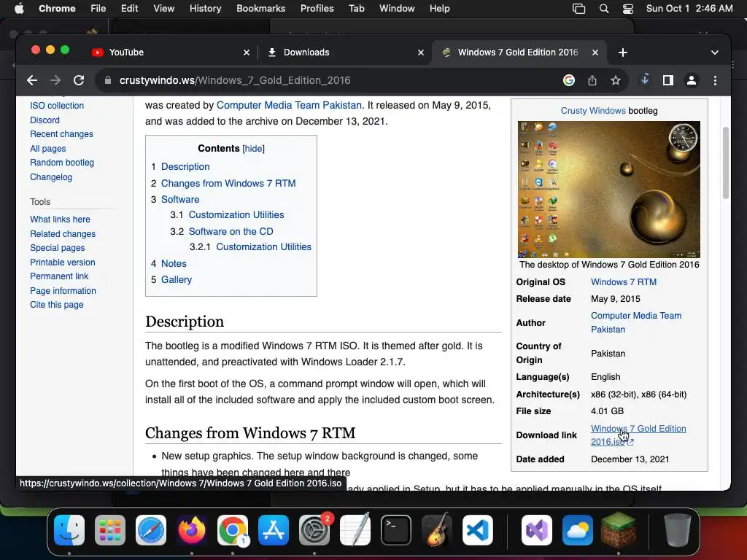
Task: Launch Safari from the Dock
Action: point(151,530)
